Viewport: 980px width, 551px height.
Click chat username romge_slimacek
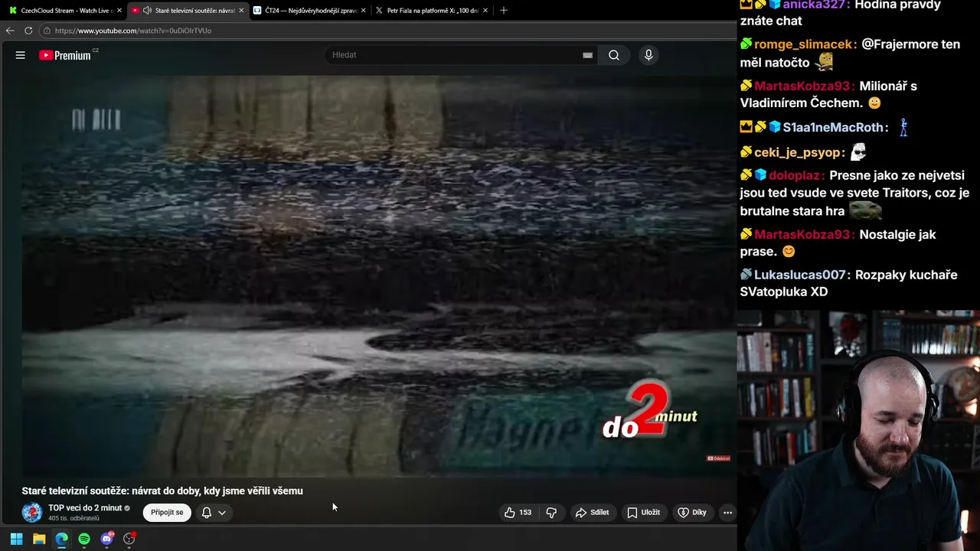pyautogui.click(x=803, y=44)
